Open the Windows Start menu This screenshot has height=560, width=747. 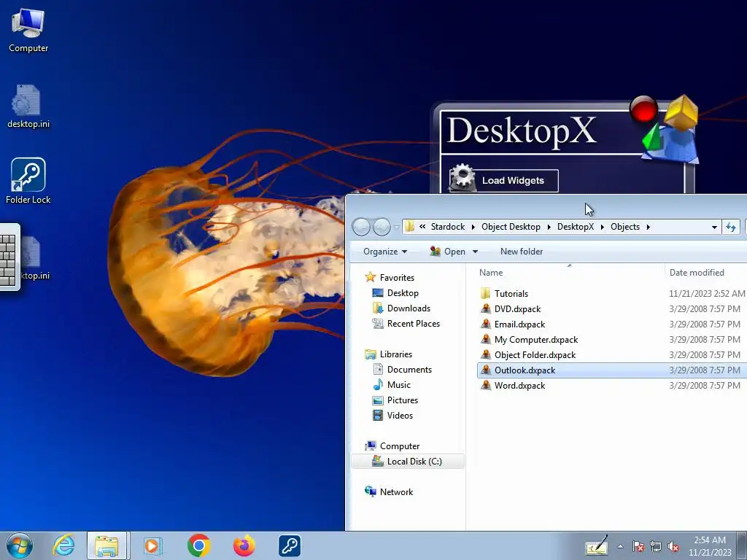point(20,545)
